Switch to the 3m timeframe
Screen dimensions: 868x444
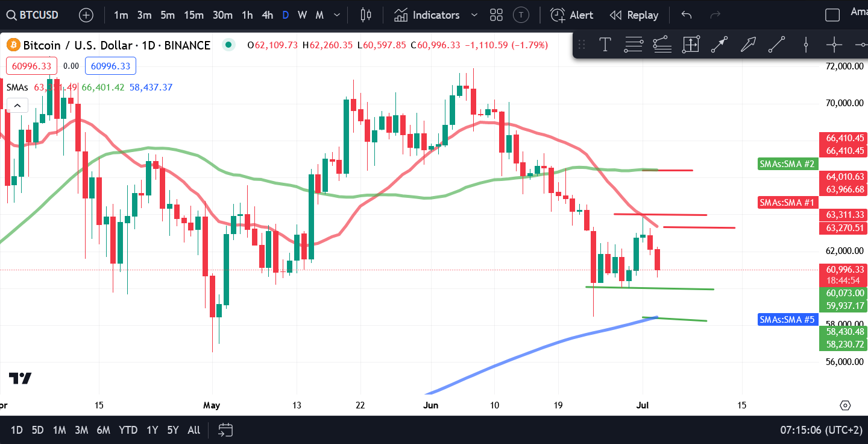click(x=144, y=15)
